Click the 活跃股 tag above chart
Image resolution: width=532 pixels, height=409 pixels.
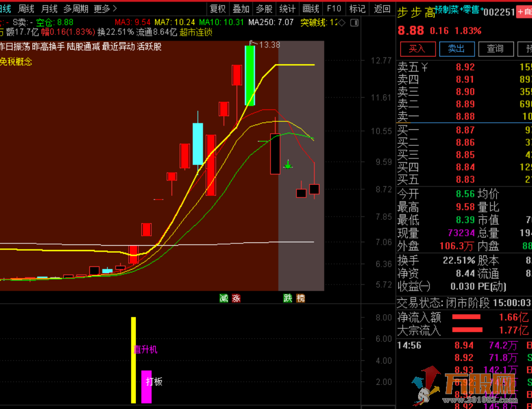tap(149, 47)
